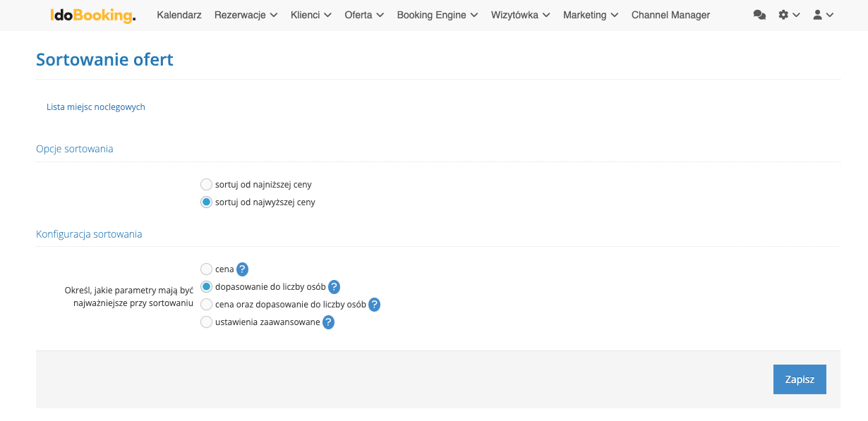Open the Kalendarz page
This screenshot has width=868, height=421.
[x=179, y=15]
